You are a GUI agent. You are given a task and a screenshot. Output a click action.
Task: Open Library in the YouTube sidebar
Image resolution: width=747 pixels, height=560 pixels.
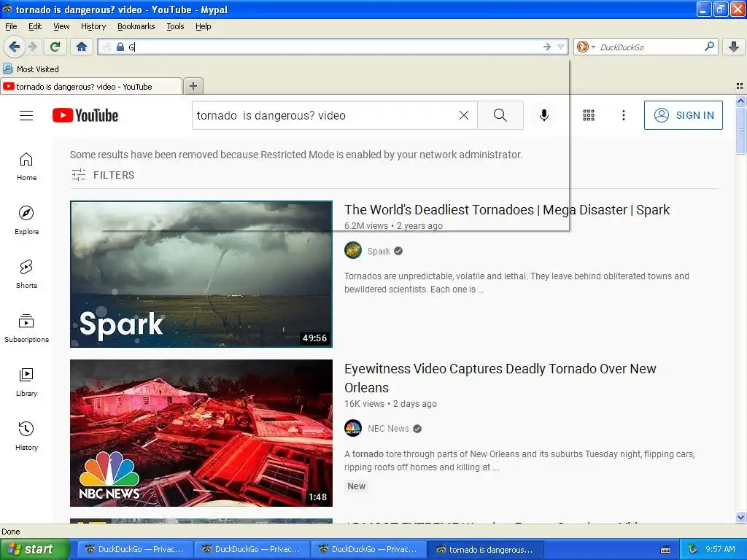point(26,382)
